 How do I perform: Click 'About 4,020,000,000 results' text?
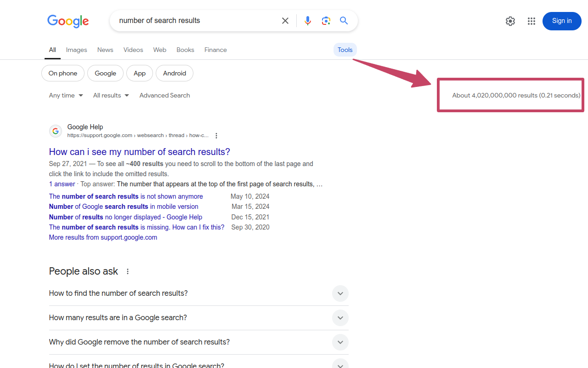click(x=516, y=95)
